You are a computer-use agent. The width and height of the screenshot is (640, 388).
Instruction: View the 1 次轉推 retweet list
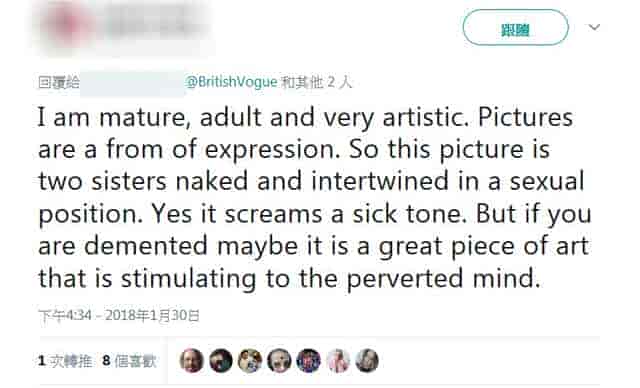(x=65, y=361)
